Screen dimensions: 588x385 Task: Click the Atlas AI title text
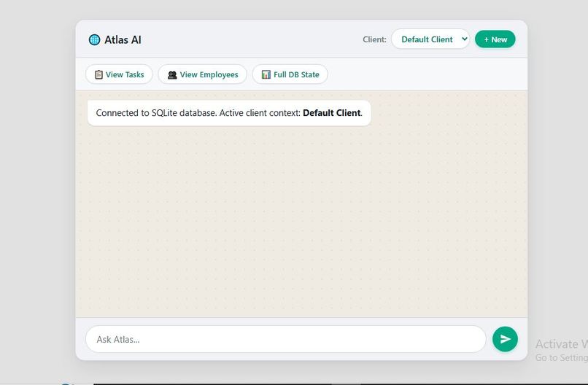(x=123, y=39)
